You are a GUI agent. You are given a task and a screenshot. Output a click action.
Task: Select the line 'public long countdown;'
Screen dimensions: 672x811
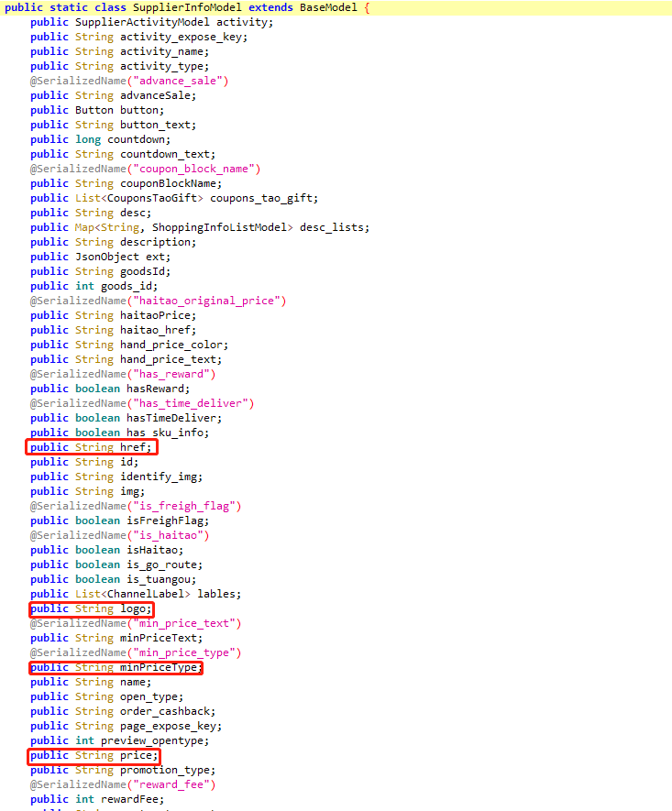tap(100, 139)
